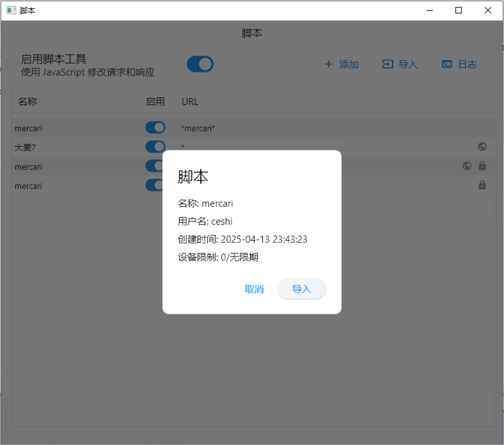Image resolution: width=504 pixels, height=445 pixels.
Task: Click the URL column header
Action: click(190, 101)
